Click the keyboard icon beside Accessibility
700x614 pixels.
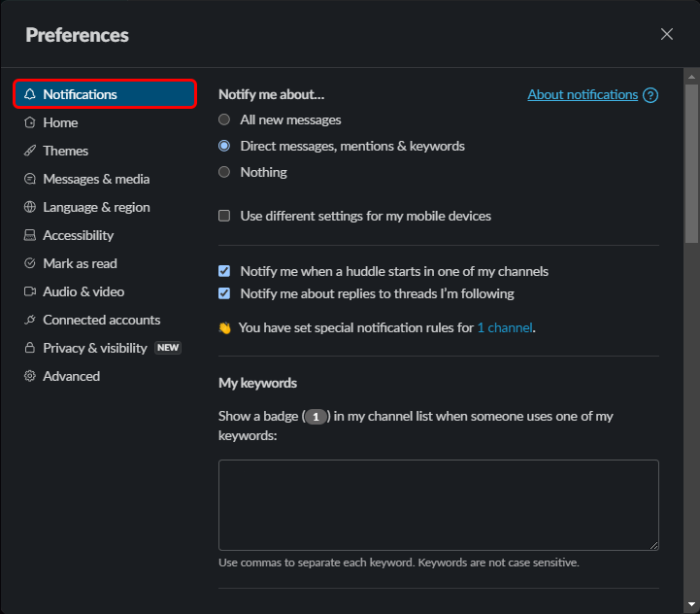(x=30, y=235)
